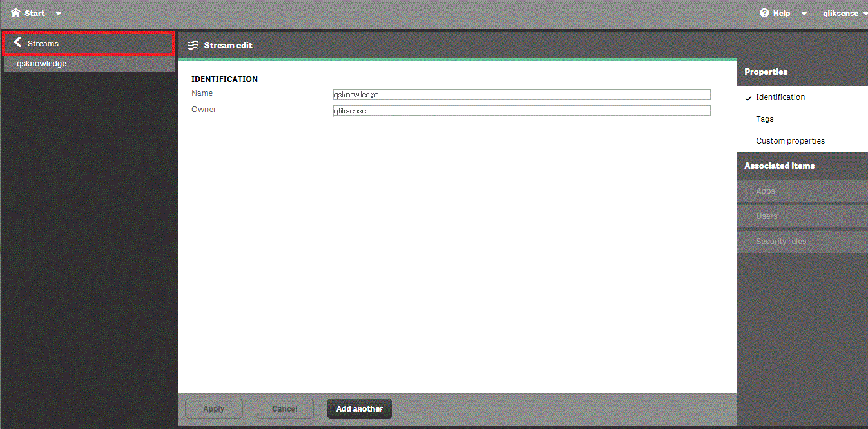This screenshot has height=429, width=868.
Task: Select the qsknowledge stream in sidebar
Action: click(42, 64)
